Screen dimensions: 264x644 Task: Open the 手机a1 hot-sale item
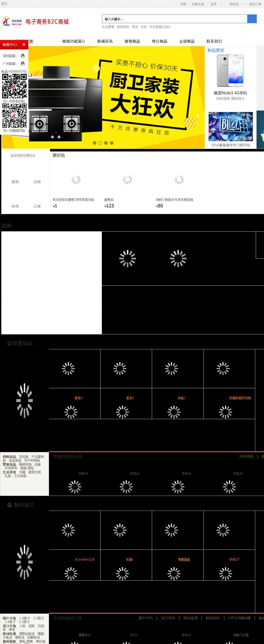(x=135, y=474)
